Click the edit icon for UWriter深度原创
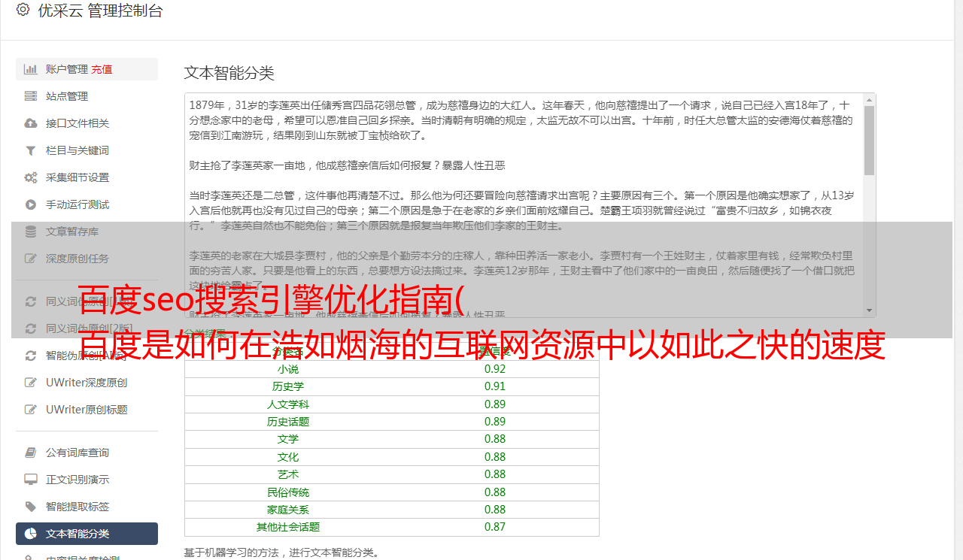 tap(31, 383)
